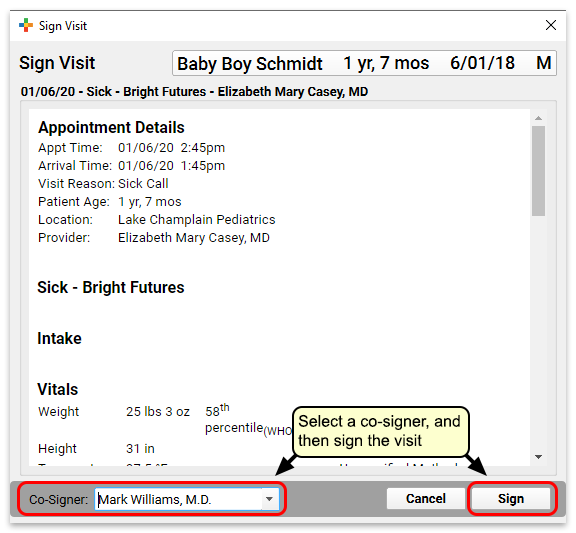Click the vertical scrollbar thumb

point(539,171)
